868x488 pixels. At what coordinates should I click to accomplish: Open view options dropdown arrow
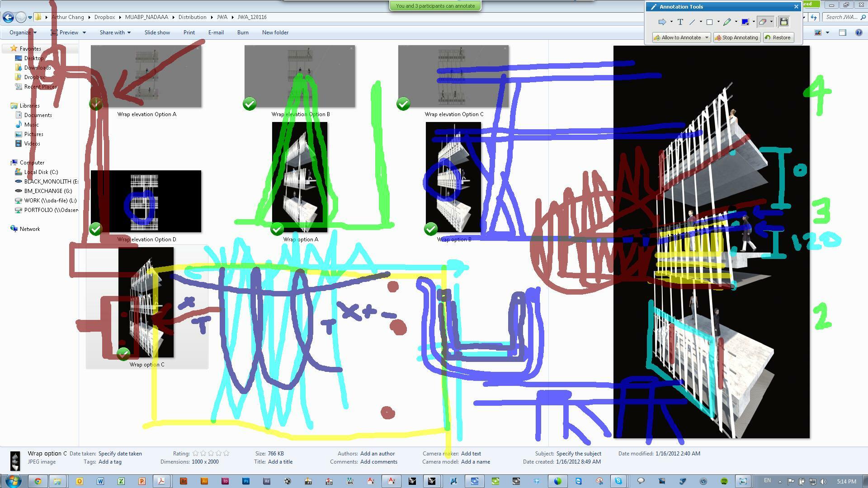(827, 33)
